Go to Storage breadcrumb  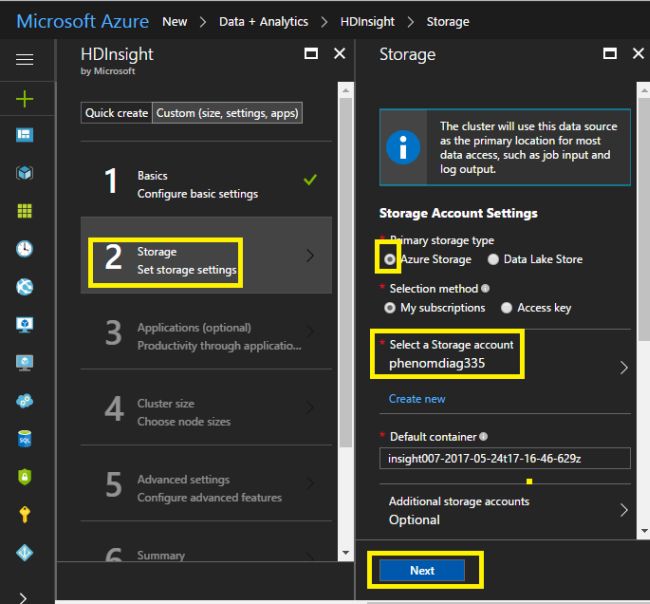tap(448, 22)
